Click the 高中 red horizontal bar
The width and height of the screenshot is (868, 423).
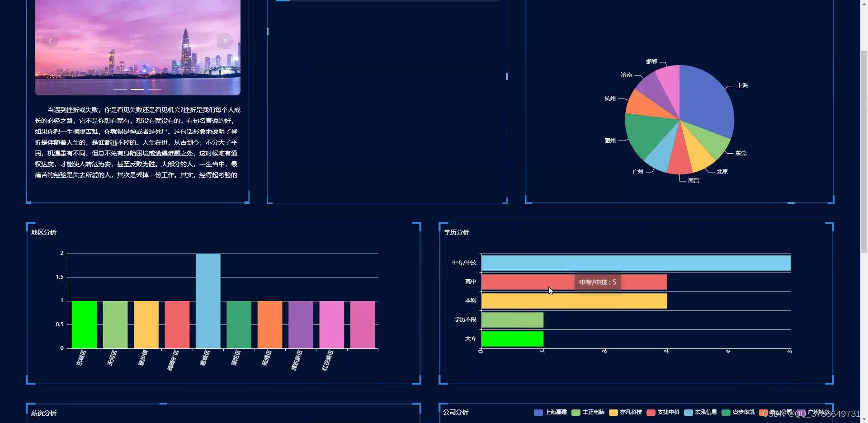574,282
